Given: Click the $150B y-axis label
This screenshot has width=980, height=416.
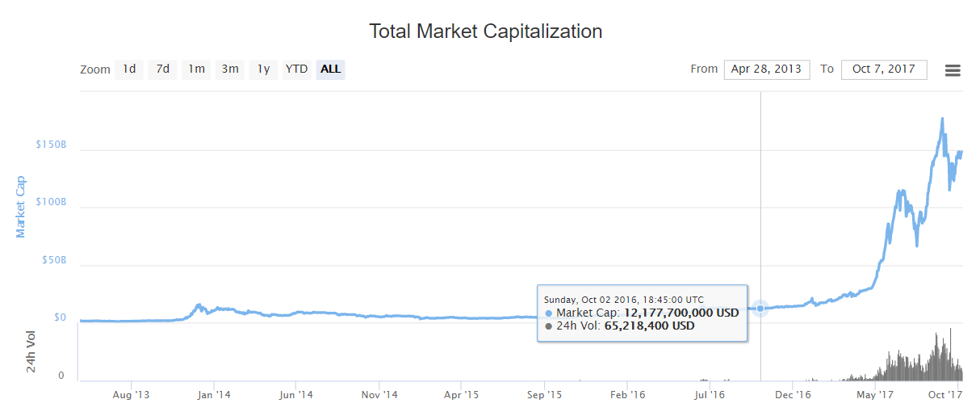Looking at the screenshot, I should pyautogui.click(x=50, y=145).
